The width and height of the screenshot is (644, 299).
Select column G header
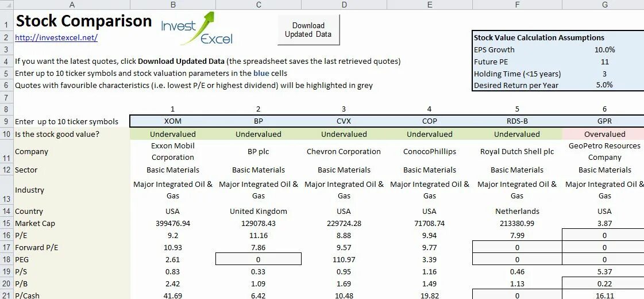(604, 5)
